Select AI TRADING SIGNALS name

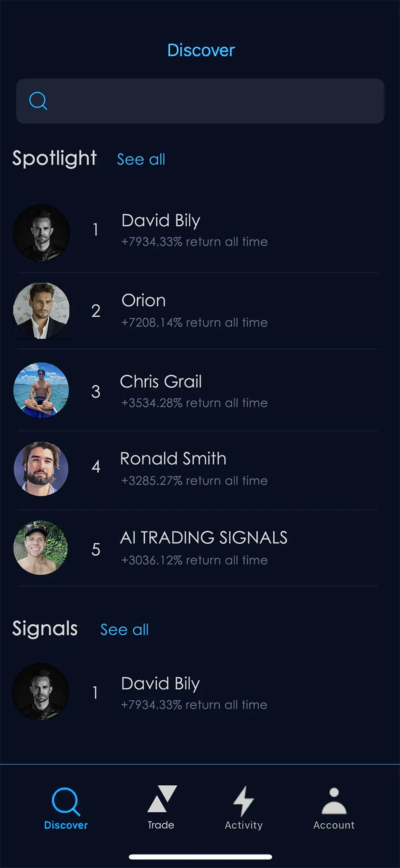click(x=204, y=538)
